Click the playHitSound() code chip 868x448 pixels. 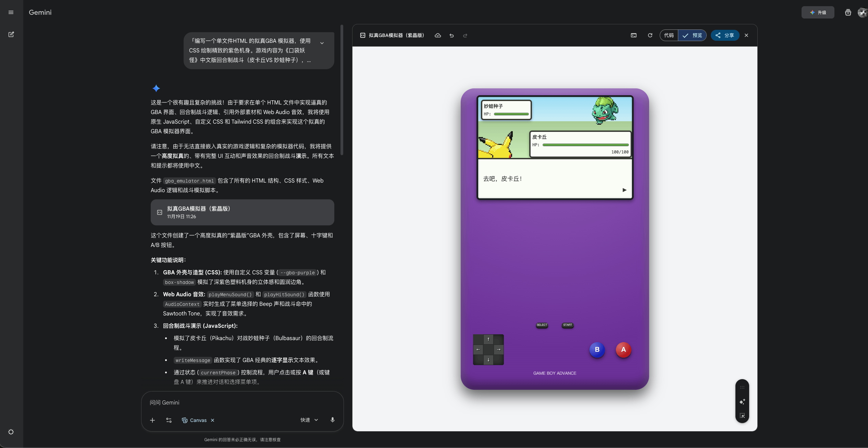coord(284,295)
